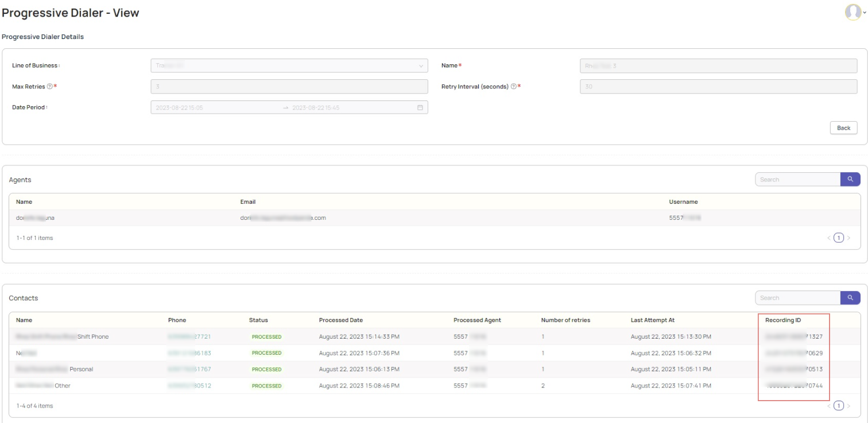Click the Status column header
This screenshot has width=868, height=423.
(x=258, y=320)
